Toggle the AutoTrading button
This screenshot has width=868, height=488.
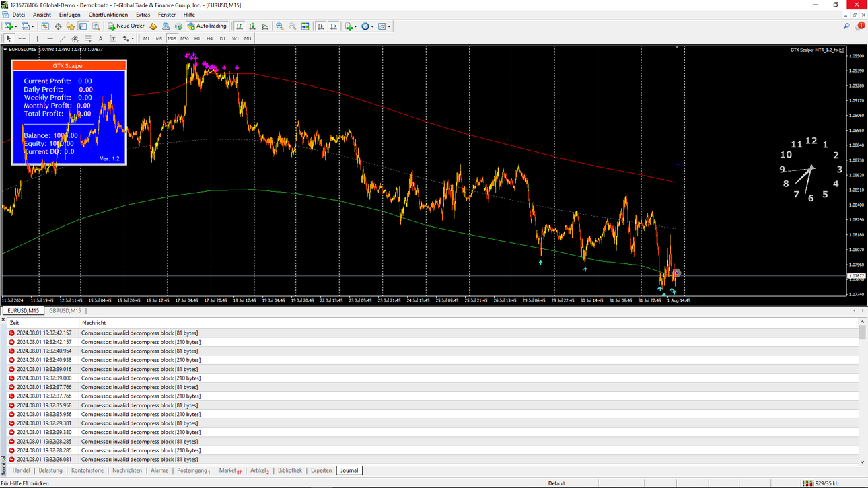[207, 26]
